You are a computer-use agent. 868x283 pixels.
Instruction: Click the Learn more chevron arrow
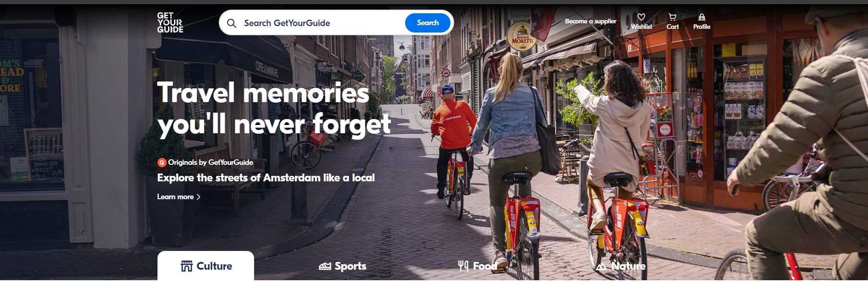(x=198, y=197)
